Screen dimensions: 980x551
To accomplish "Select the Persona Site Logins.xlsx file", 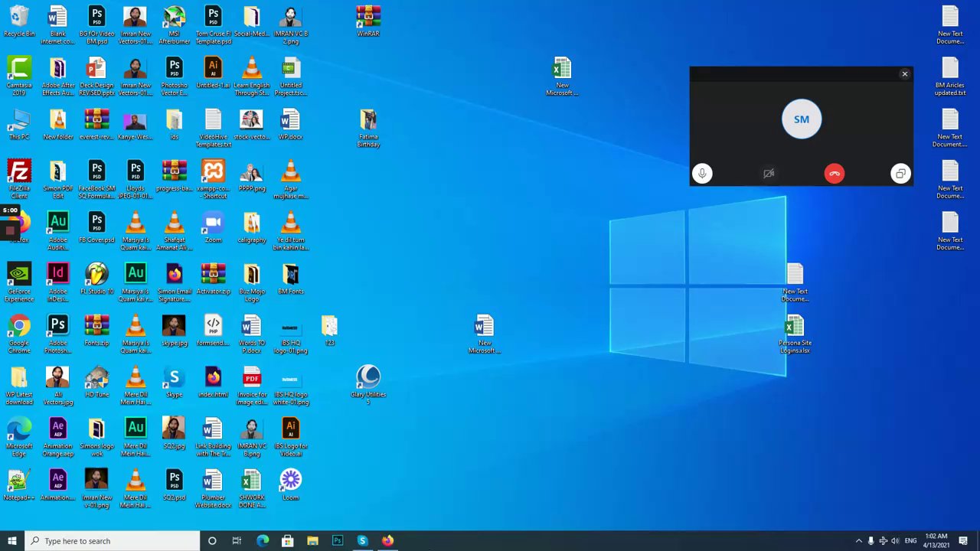I will click(x=795, y=334).
